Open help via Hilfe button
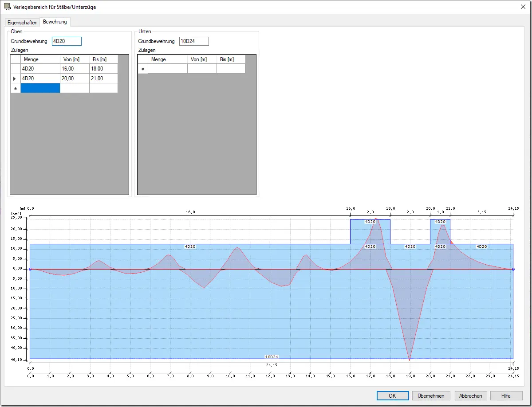This screenshot has width=532, height=407. click(x=506, y=395)
